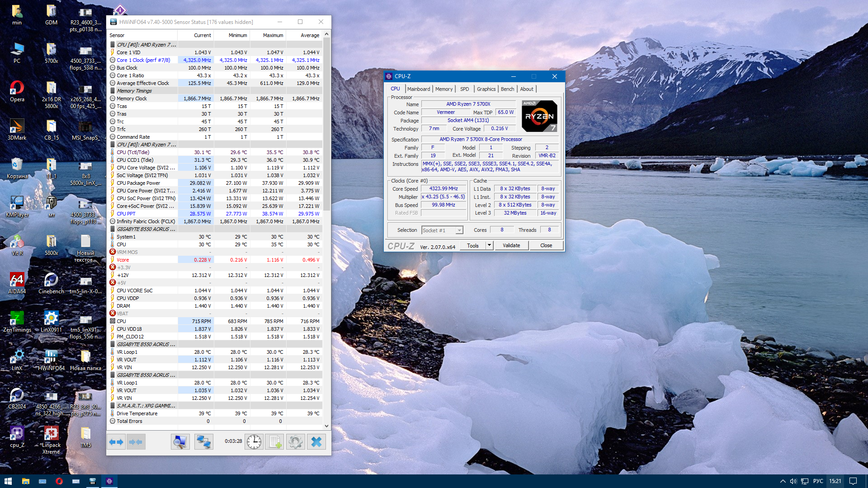This screenshot has height=488, width=868.
Task: Open HWiNFO sensor settings gear icon
Action: 296,442
